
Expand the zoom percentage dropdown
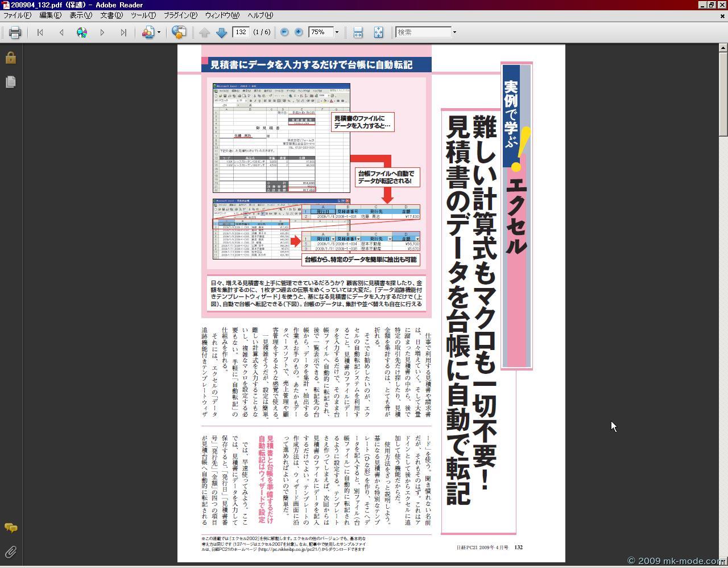pyautogui.click(x=337, y=32)
